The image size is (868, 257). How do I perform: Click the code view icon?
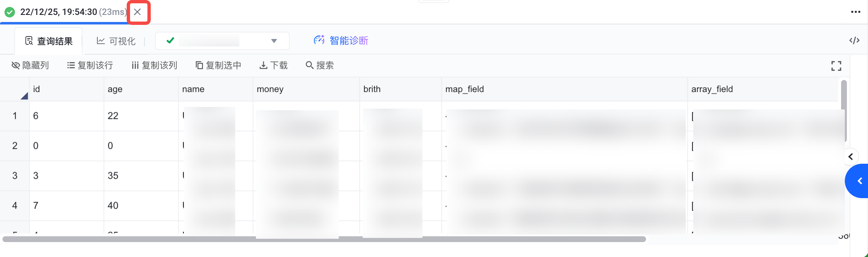click(854, 40)
